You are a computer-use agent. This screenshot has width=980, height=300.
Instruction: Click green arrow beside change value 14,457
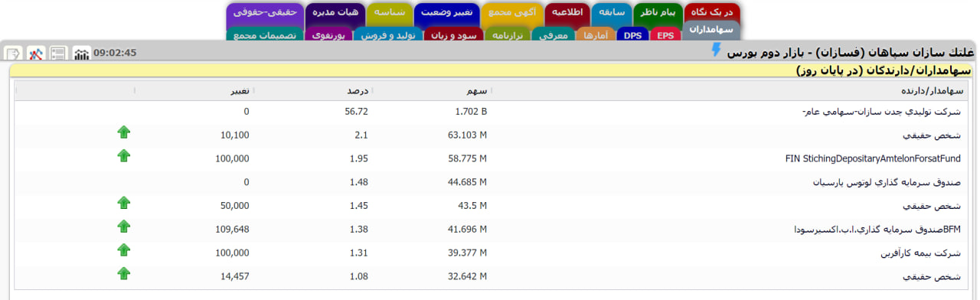[x=124, y=274]
